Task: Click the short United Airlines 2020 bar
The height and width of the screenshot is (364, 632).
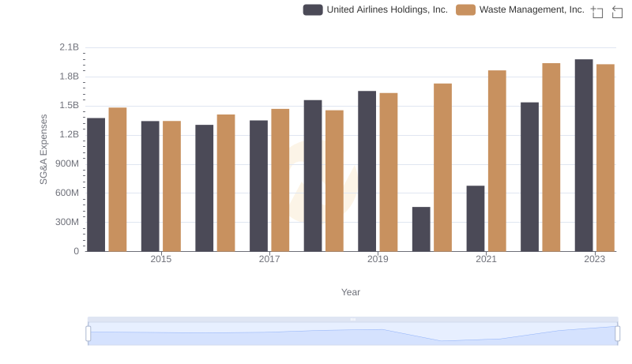Action: click(421, 229)
